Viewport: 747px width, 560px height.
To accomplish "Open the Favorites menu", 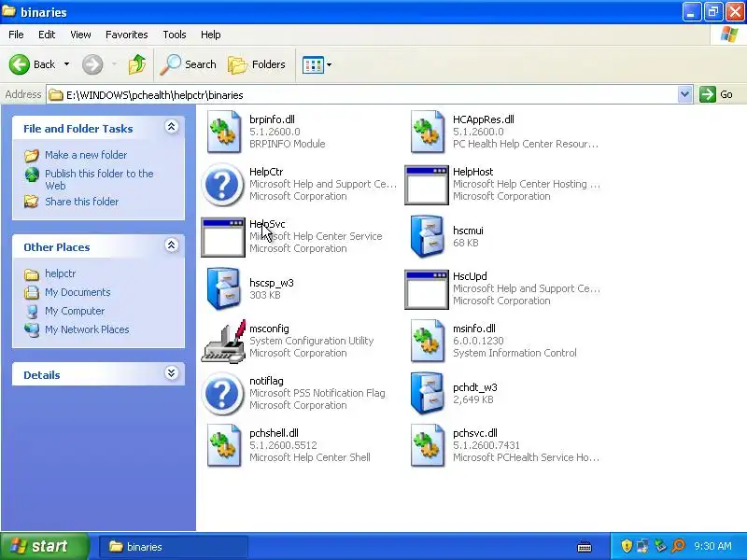I will pyautogui.click(x=127, y=35).
